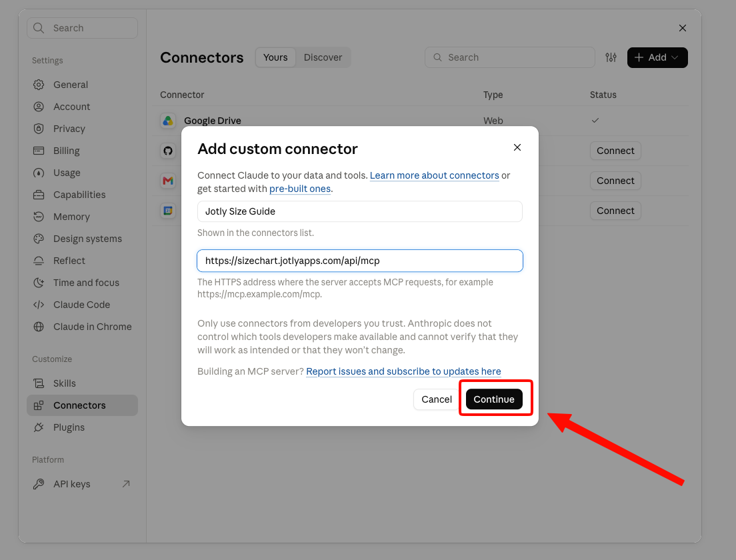The height and width of the screenshot is (560, 736).
Task: Click the Google Drive row name
Action: click(x=213, y=121)
